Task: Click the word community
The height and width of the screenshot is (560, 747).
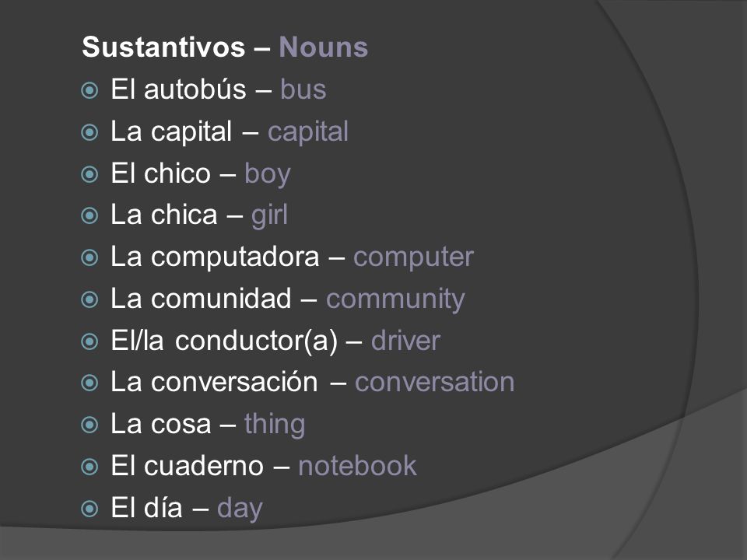Action: [x=395, y=300]
